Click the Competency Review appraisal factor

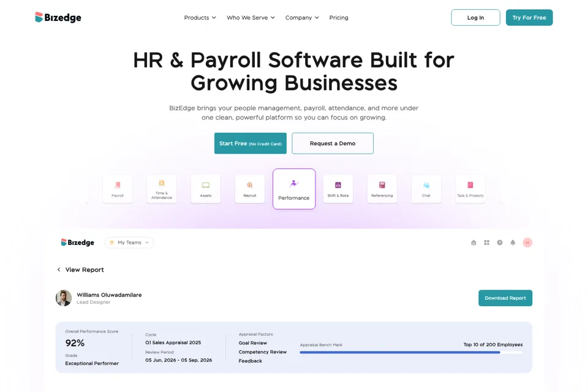pyautogui.click(x=263, y=352)
